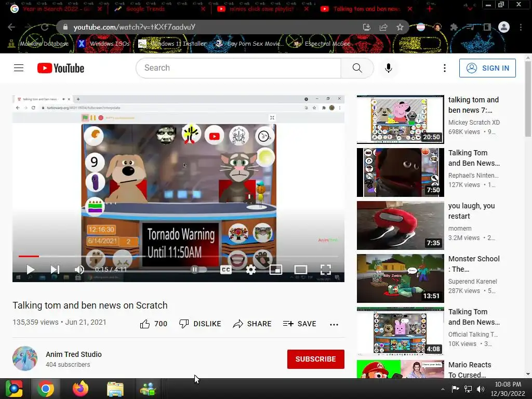Open the Monster School video thumbnail
Screen dimensions: 532x399
(x=401, y=278)
